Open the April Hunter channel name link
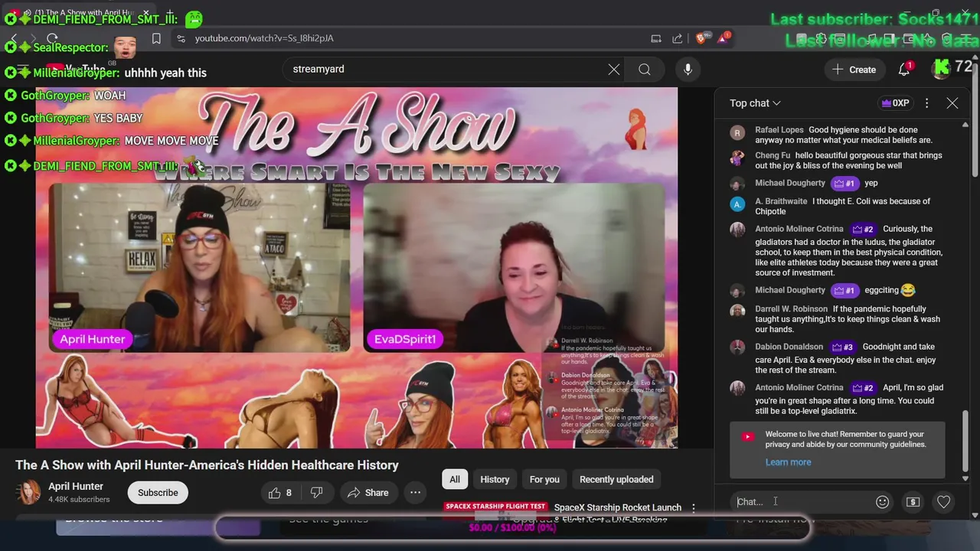The image size is (980, 551). click(x=76, y=487)
